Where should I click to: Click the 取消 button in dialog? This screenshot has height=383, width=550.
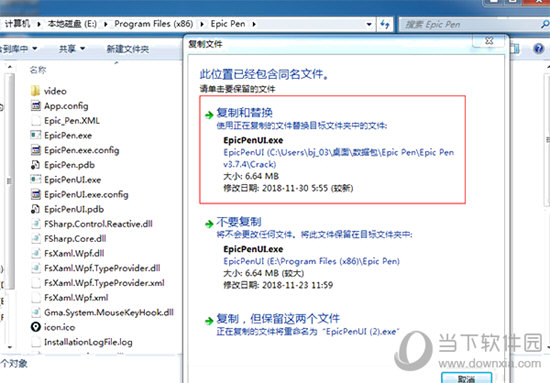tap(467, 378)
